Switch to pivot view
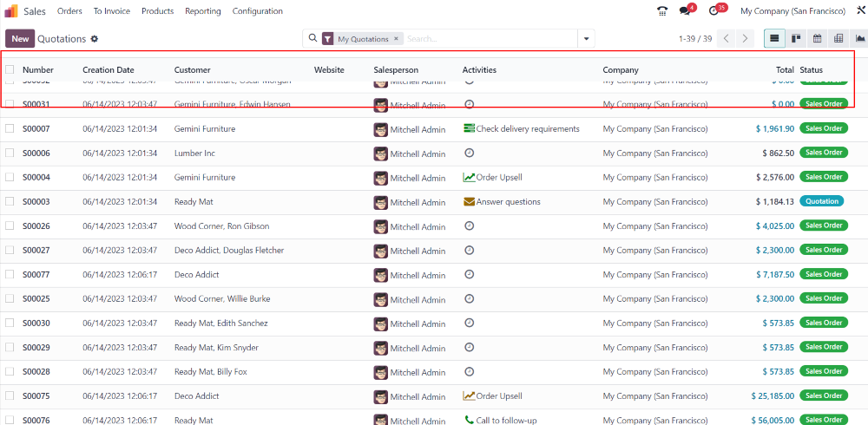The image size is (868, 425). (838, 38)
